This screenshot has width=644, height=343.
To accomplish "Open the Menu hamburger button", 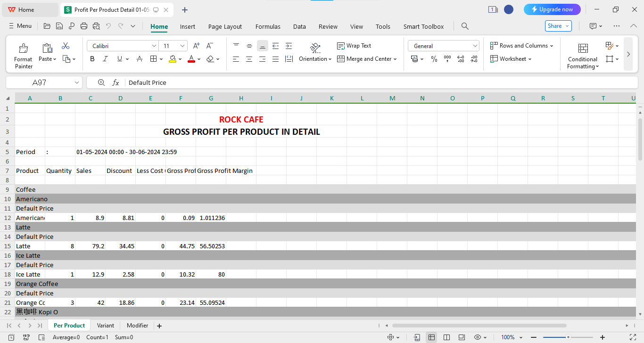I will click(20, 26).
